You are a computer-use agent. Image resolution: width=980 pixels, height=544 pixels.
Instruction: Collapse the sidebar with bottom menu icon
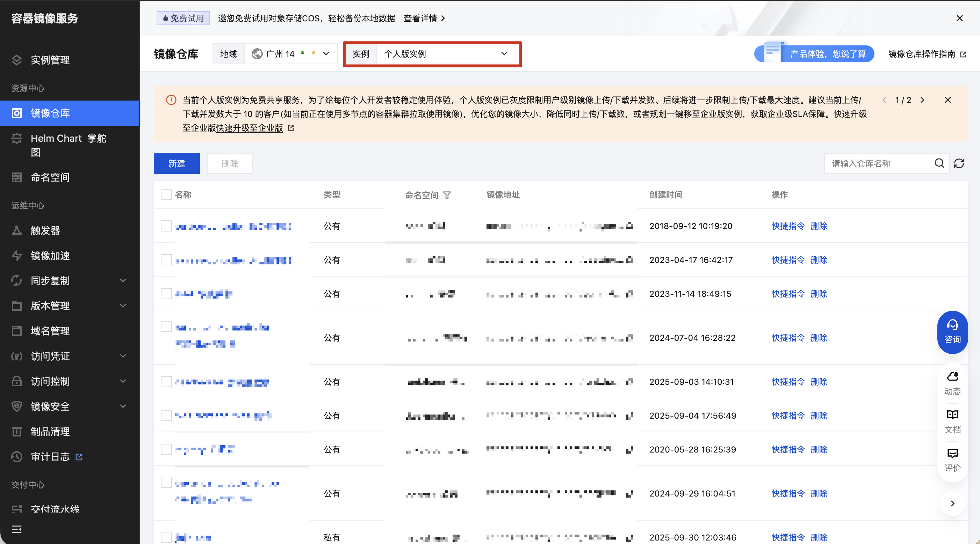point(17,529)
